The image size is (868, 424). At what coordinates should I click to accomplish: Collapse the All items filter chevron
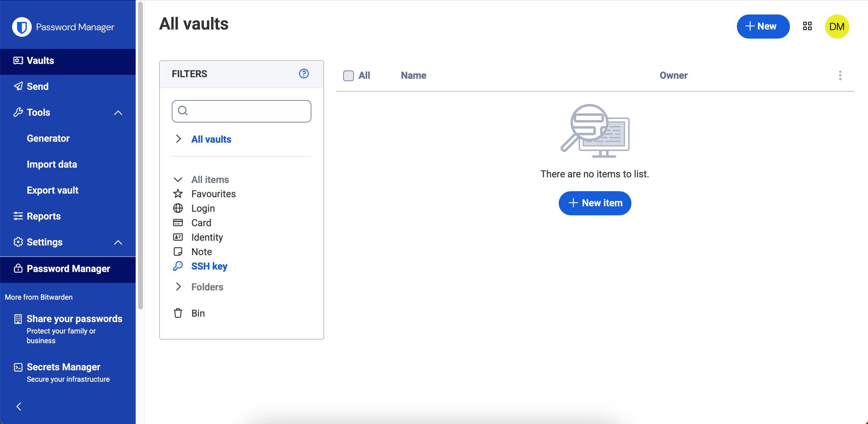(x=178, y=180)
